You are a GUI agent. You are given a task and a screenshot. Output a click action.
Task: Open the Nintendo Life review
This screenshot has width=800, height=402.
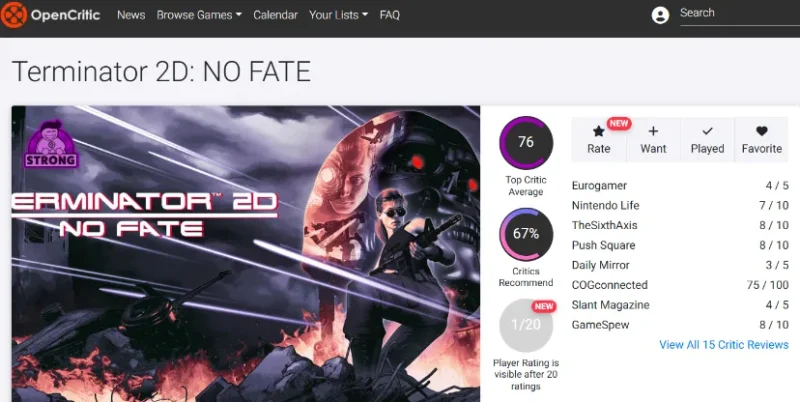pos(607,205)
